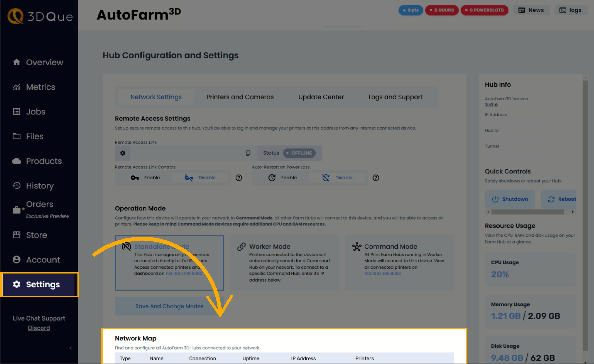This screenshot has width=594, height=364.
Task: Switch to Printers and Cameras tab
Action: [x=240, y=97]
